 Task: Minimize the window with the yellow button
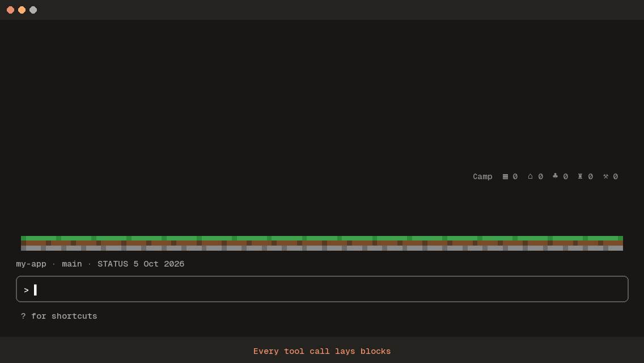(22, 10)
